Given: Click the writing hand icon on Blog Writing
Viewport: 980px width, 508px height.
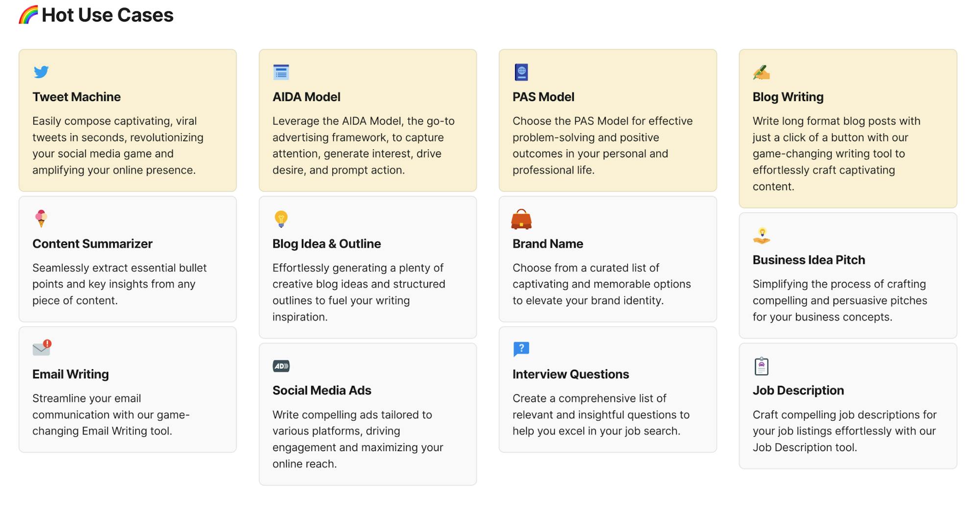Looking at the screenshot, I should (761, 73).
